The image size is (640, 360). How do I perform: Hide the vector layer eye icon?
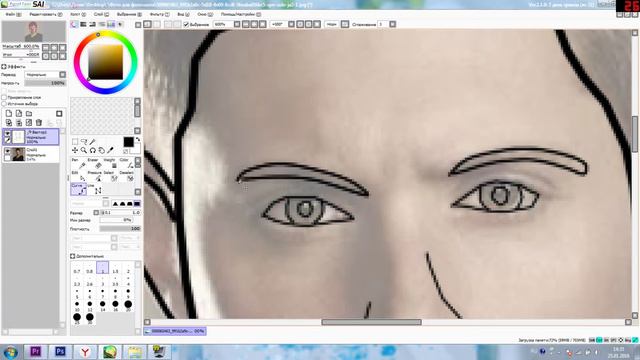[x=7, y=133]
